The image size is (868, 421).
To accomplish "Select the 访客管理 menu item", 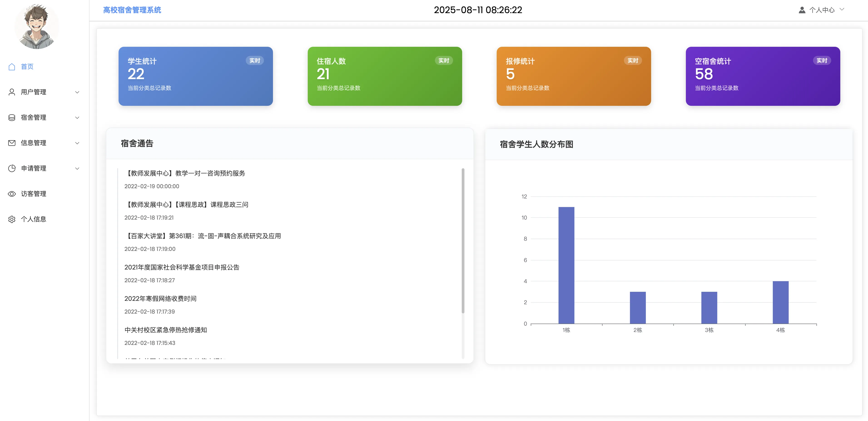I will point(33,194).
